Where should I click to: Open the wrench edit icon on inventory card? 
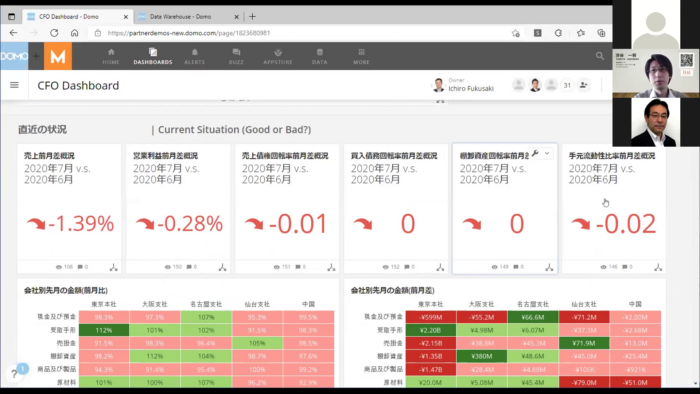(535, 153)
